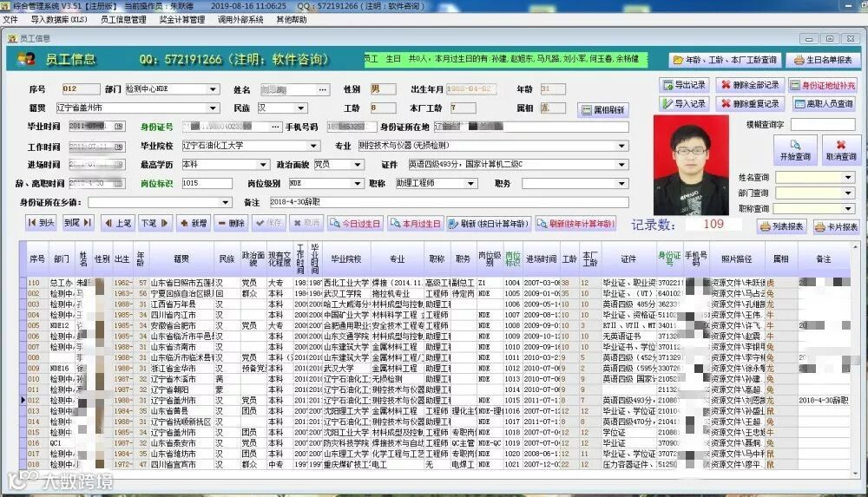Click in the 模糊查询字 input field

click(823, 125)
